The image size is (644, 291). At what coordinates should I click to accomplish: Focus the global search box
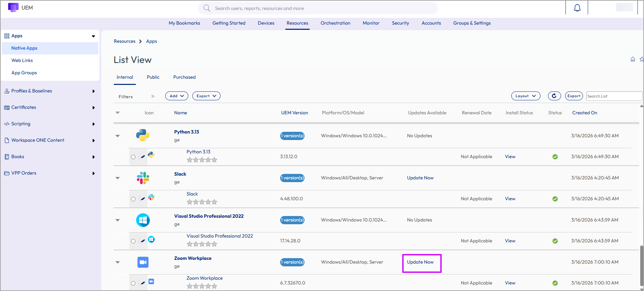(318, 8)
